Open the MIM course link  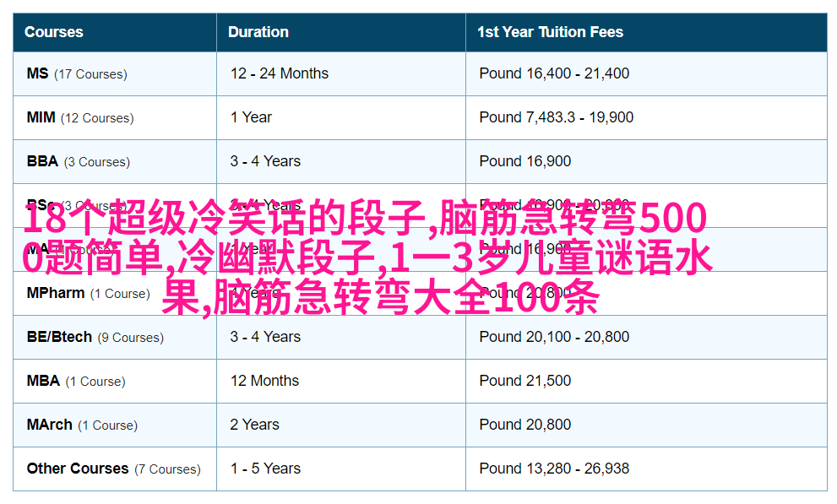(x=41, y=117)
